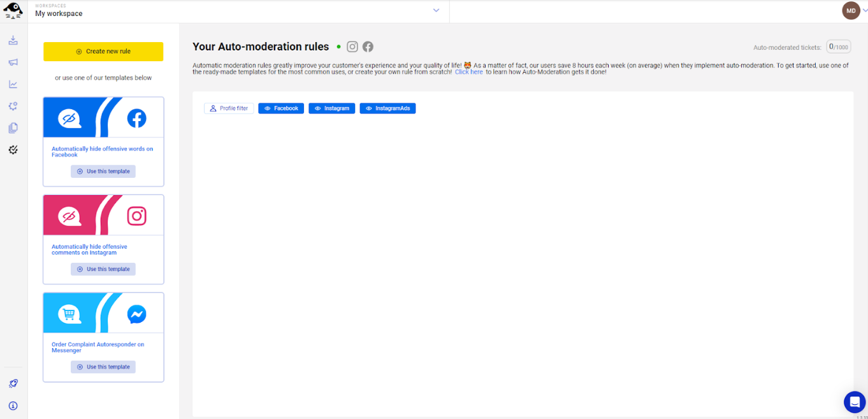Open the megaphone icon in sidebar
This screenshot has width=868, height=419.
tap(13, 62)
